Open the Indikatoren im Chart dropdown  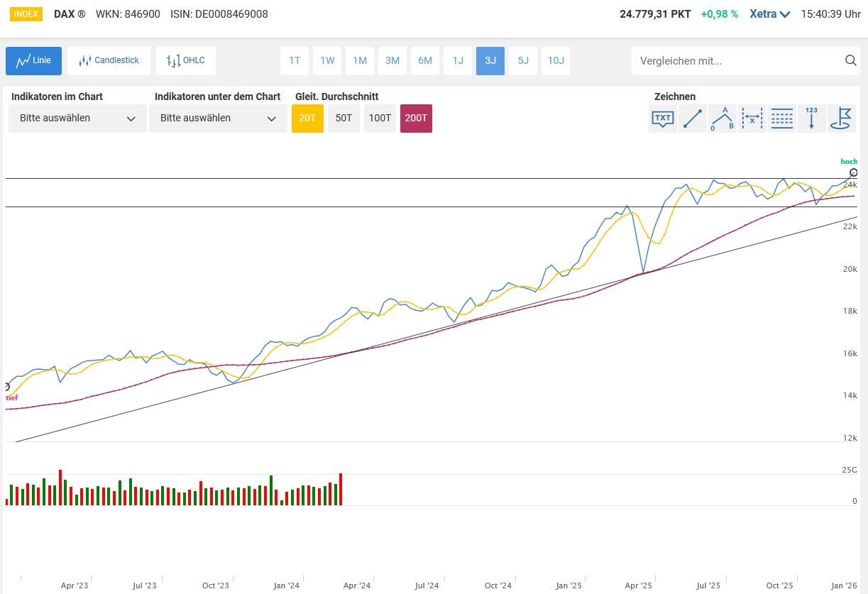(x=77, y=119)
